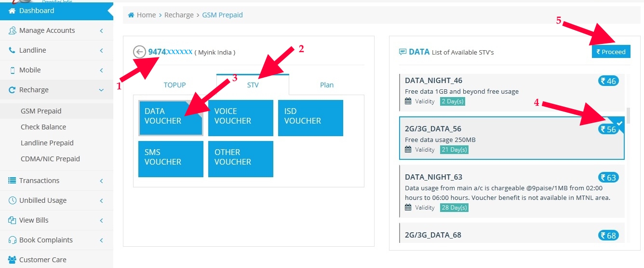Click the back arrow beside 9474XXXXXX
The width and height of the screenshot is (644, 268).
click(x=139, y=52)
